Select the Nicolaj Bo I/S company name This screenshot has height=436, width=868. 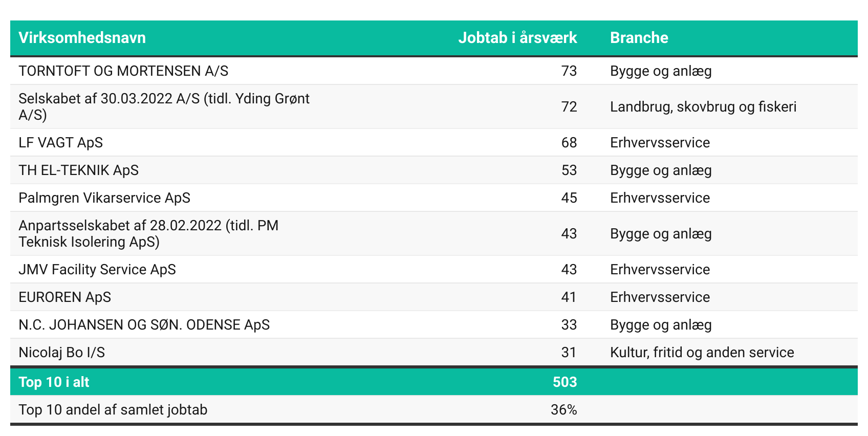click(61, 353)
